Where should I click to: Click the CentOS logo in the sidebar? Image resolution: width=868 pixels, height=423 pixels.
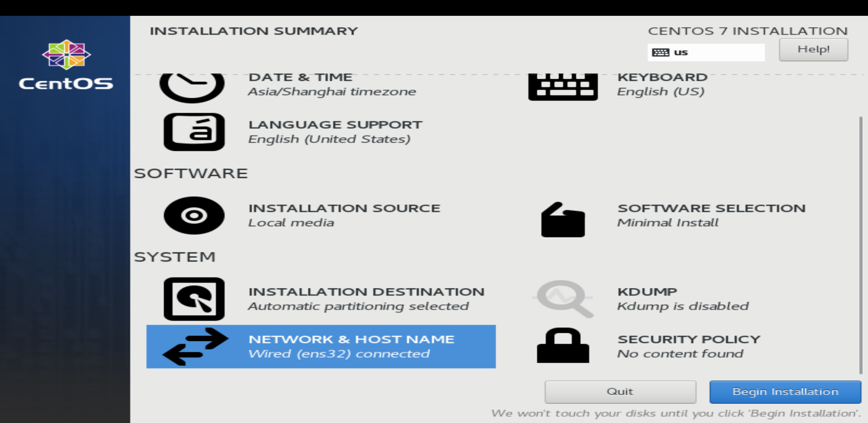(66, 54)
